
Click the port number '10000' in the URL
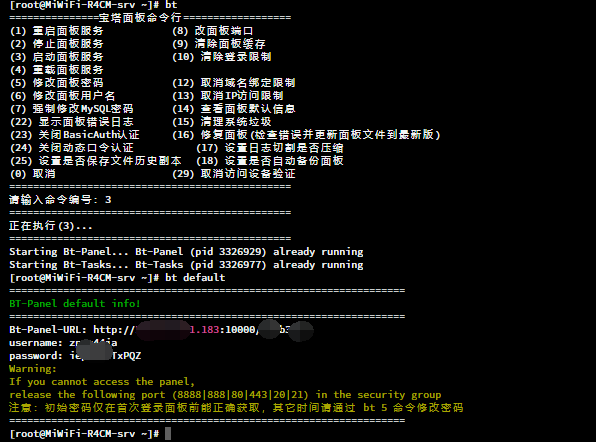pyautogui.click(x=240, y=330)
